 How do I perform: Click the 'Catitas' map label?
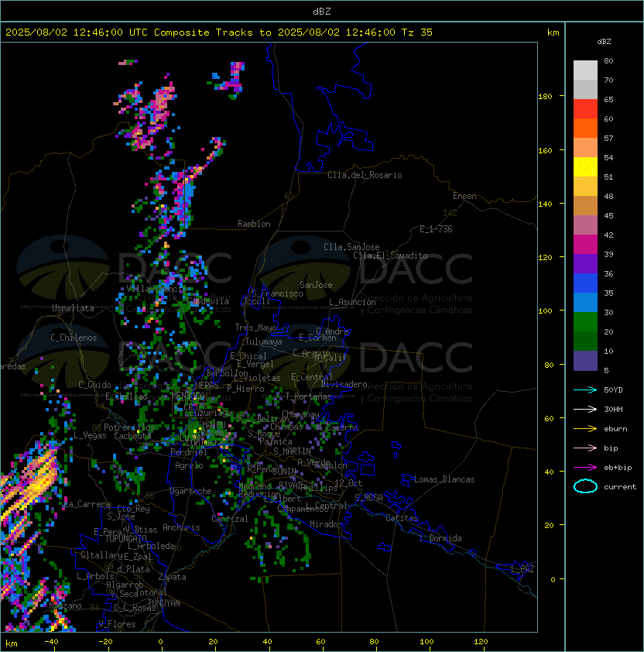402,518
